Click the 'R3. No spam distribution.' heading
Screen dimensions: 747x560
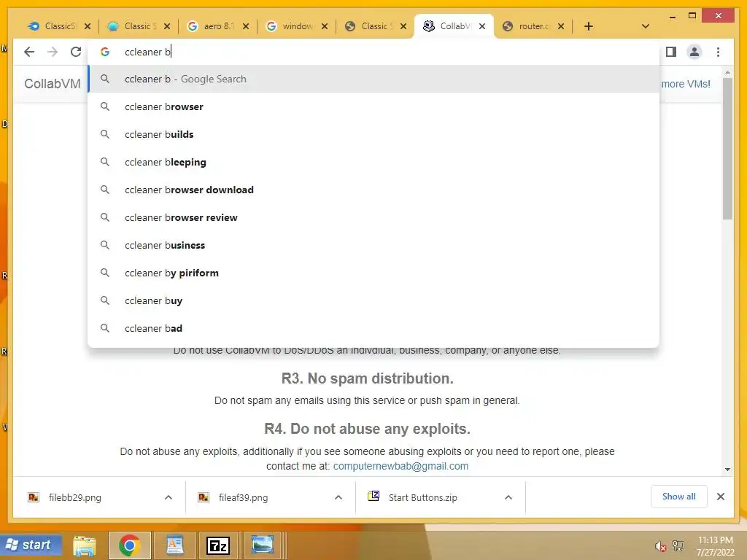(x=368, y=378)
